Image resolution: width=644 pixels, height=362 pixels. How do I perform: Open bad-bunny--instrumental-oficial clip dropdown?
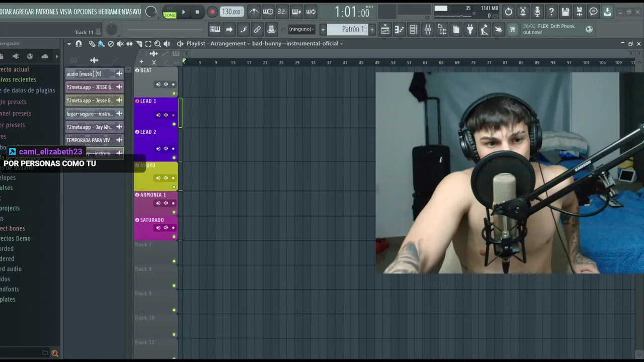click(x=297, y=44)
